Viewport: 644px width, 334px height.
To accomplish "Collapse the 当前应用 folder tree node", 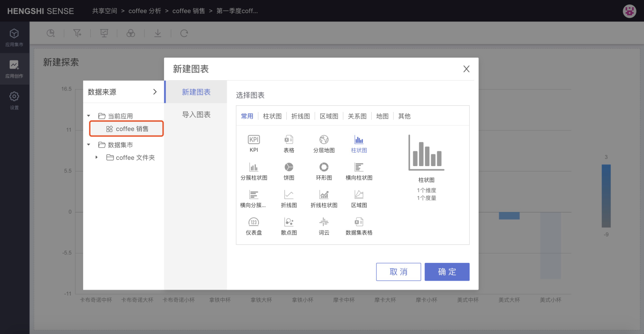I will point(89,116).
